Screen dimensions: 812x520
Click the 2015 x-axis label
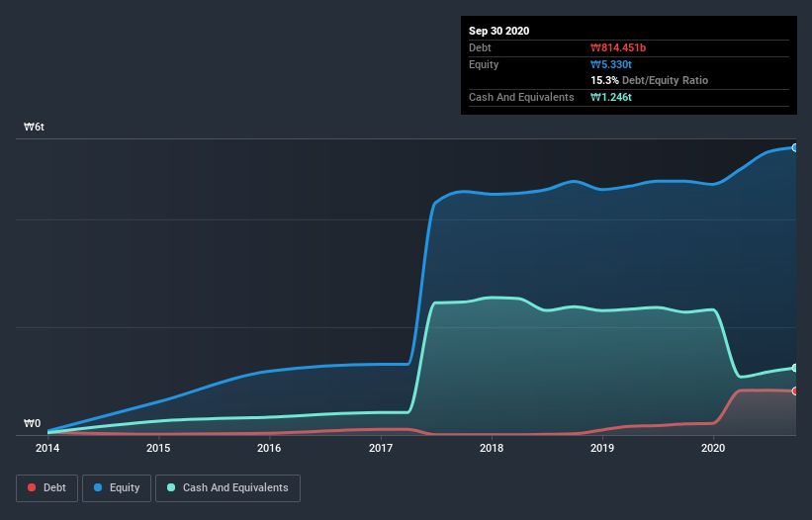(x=158, y=448)
